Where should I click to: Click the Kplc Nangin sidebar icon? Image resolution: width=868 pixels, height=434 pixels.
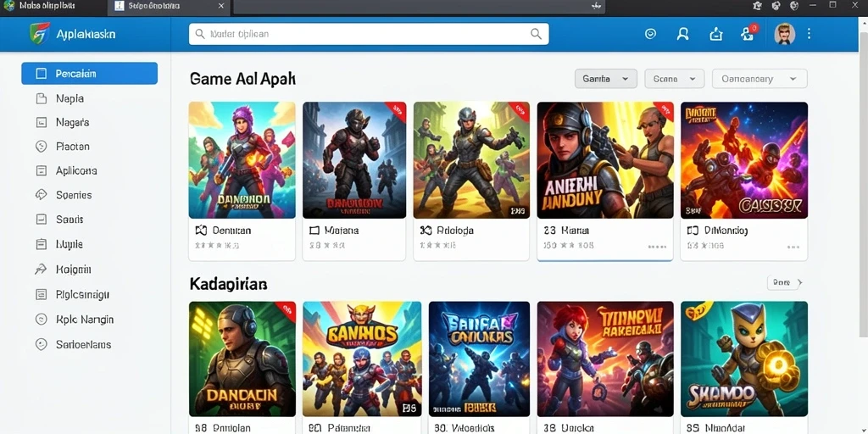pyautogui.click(x=41, y=320)
